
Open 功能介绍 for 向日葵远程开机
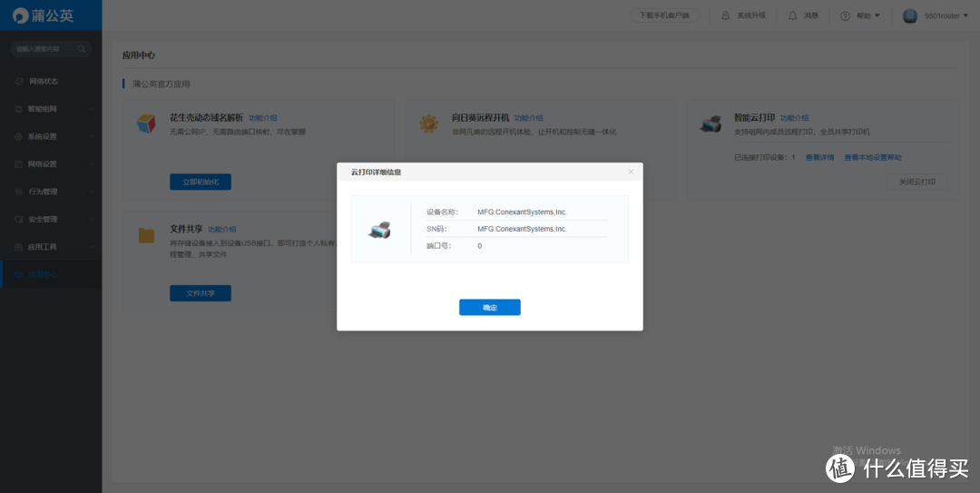tap(529, 118)
